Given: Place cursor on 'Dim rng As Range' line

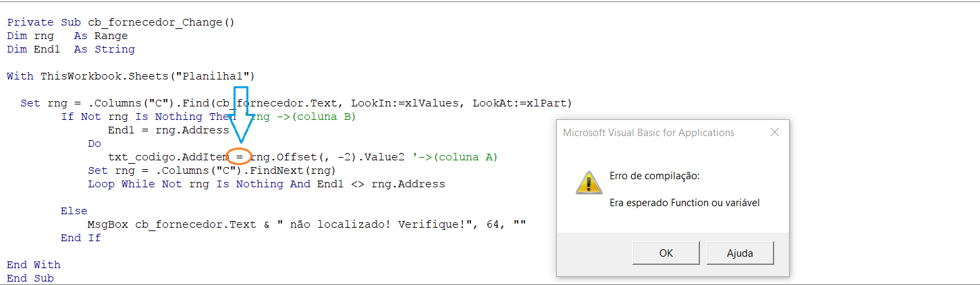Looking at the screenshot, I should click(x=67, y=36).
